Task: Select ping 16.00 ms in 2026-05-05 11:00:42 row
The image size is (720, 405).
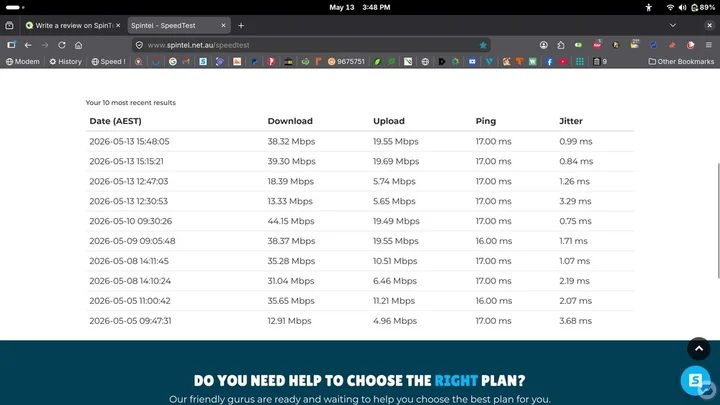Action: tap(494, 301)
